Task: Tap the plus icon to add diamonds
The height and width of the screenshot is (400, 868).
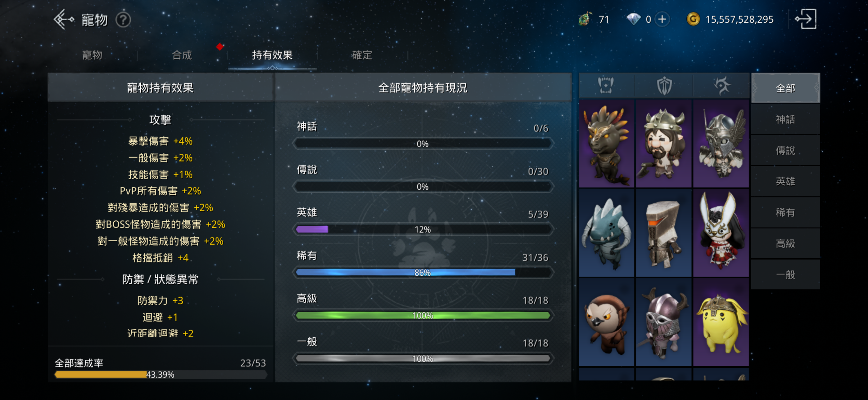Action: (x=662, y=19)
